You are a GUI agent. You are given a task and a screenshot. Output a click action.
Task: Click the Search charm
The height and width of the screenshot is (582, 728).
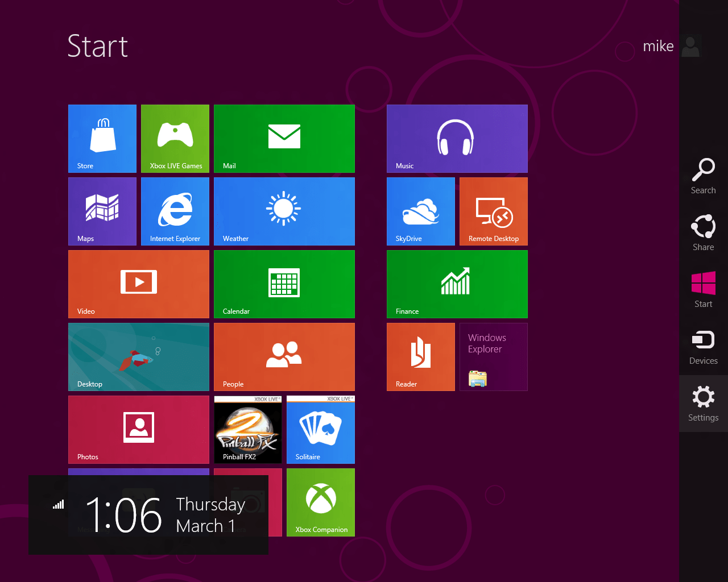coord(704,176)
